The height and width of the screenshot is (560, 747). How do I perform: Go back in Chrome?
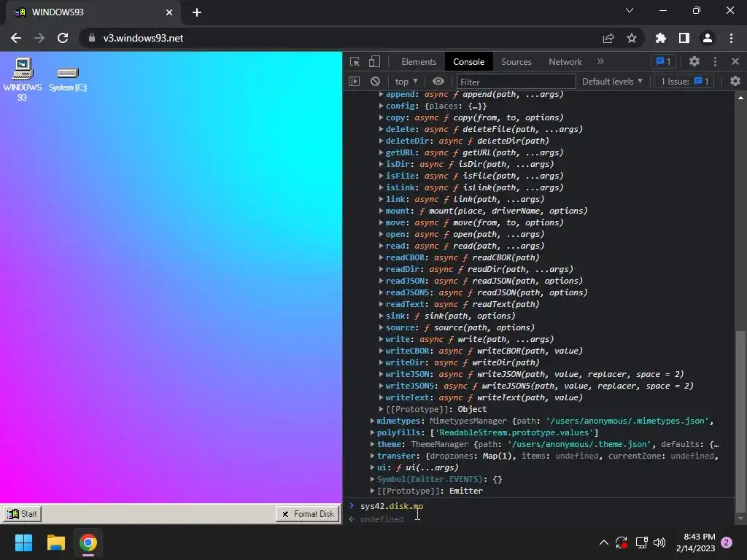point(16,38)
